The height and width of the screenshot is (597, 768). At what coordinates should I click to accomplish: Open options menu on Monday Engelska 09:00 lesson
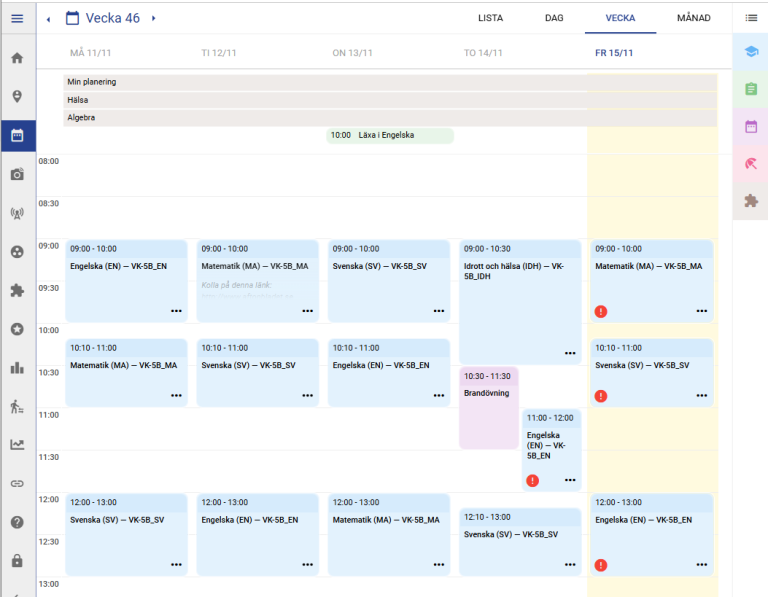(x=176, y=311)
